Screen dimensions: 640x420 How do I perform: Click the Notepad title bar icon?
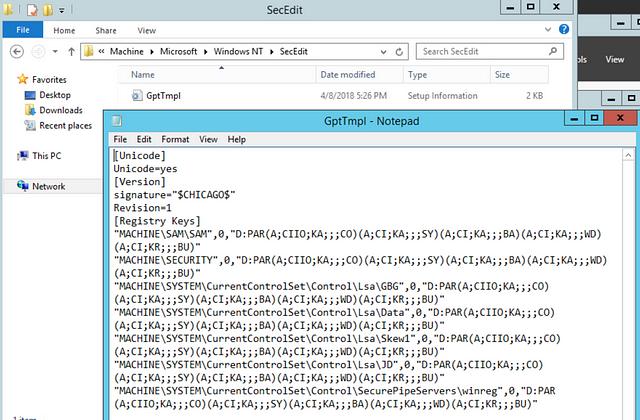point(117,121)
